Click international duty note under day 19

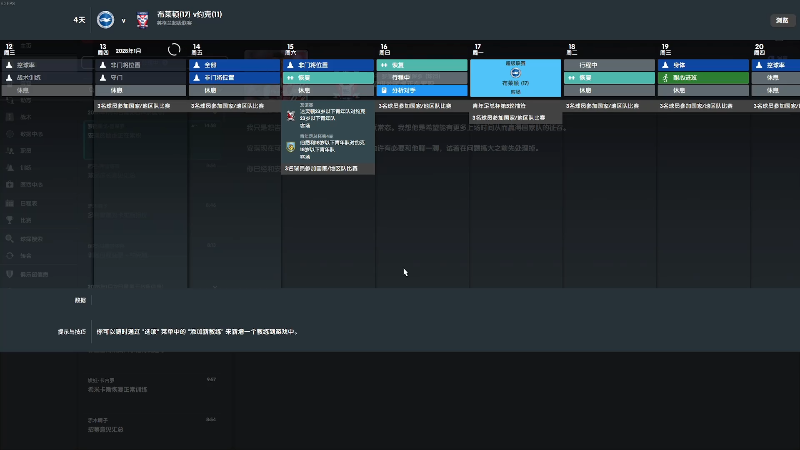point(696,106)
